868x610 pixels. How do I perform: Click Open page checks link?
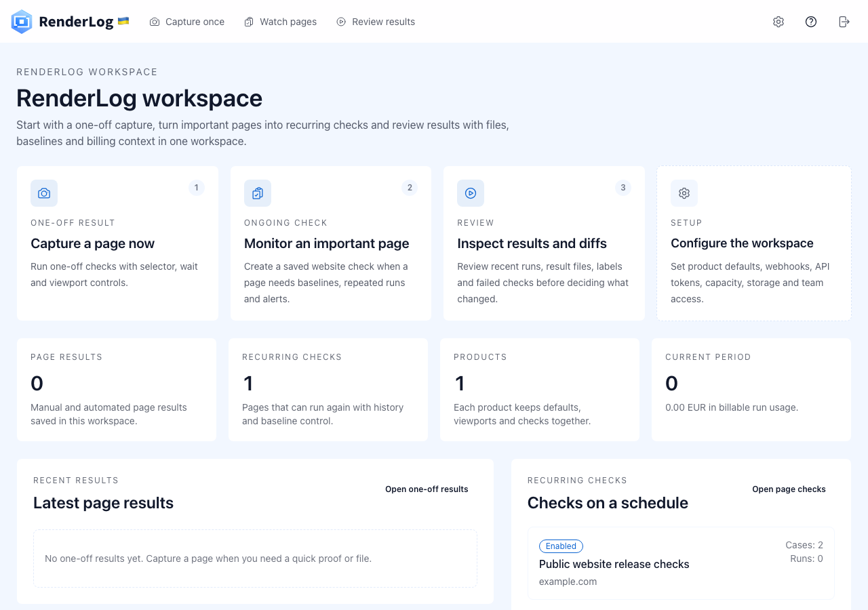pos(789,489)
